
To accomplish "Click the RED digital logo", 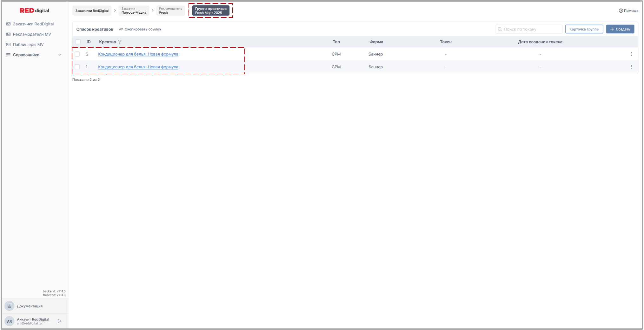I will coord(34,10).
